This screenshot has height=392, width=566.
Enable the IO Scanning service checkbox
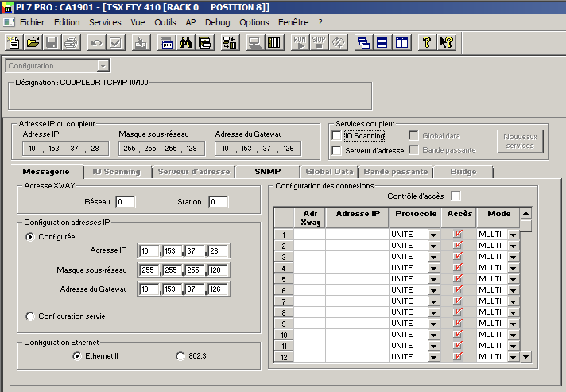click(337, 136)
